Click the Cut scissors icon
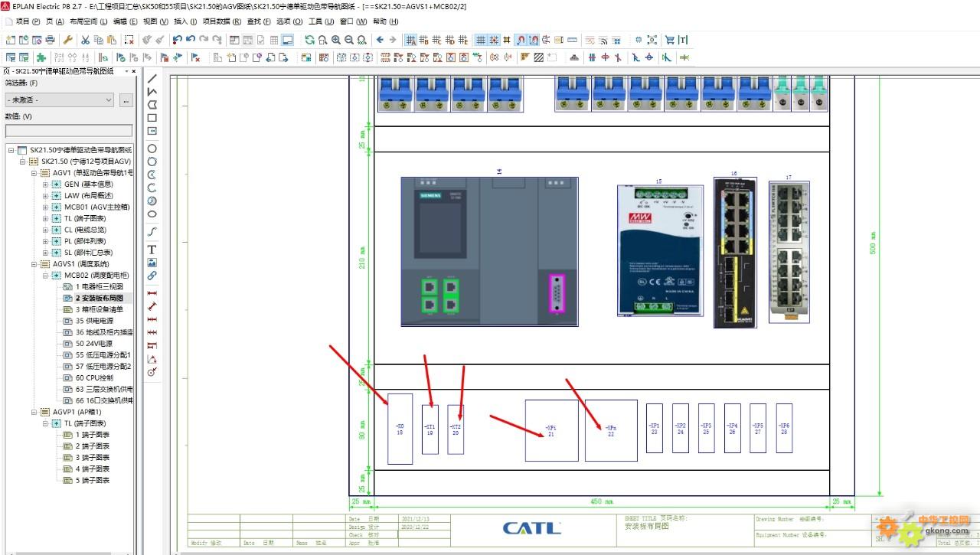 pyautogui.click(x=86, y=40)
